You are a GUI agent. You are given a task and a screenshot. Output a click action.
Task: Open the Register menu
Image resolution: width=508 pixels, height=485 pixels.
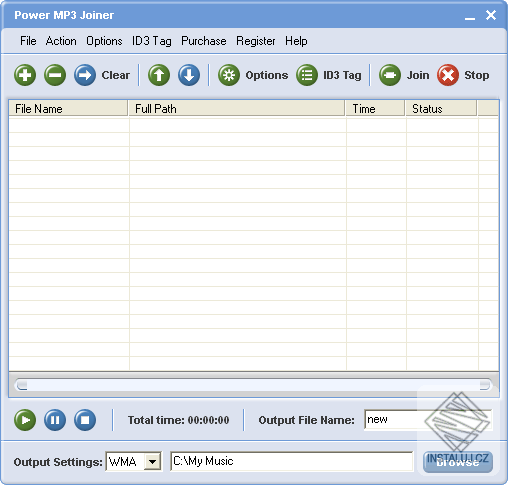256,41
